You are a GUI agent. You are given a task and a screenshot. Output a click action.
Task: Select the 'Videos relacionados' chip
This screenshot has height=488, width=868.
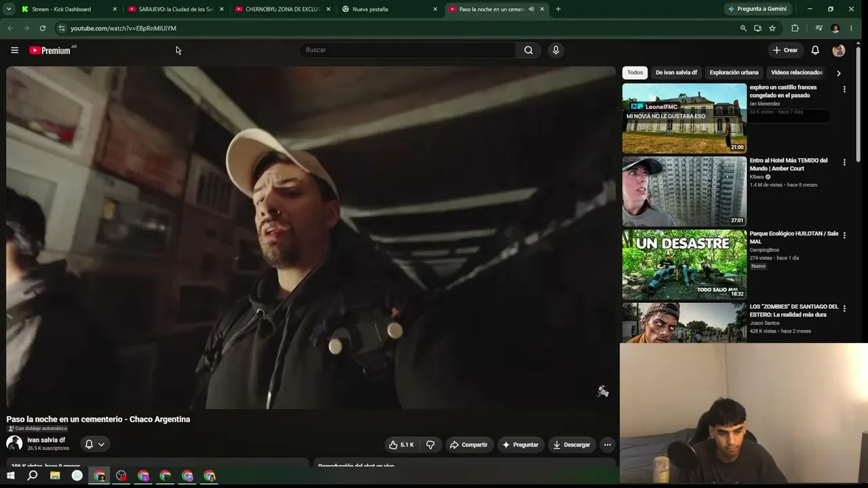(x=797, y=73)
